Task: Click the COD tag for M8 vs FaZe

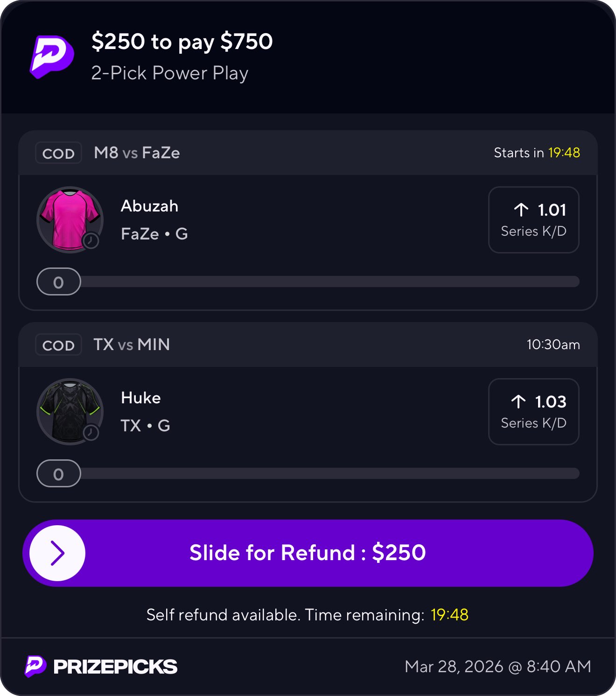Action: click(58, 153)
